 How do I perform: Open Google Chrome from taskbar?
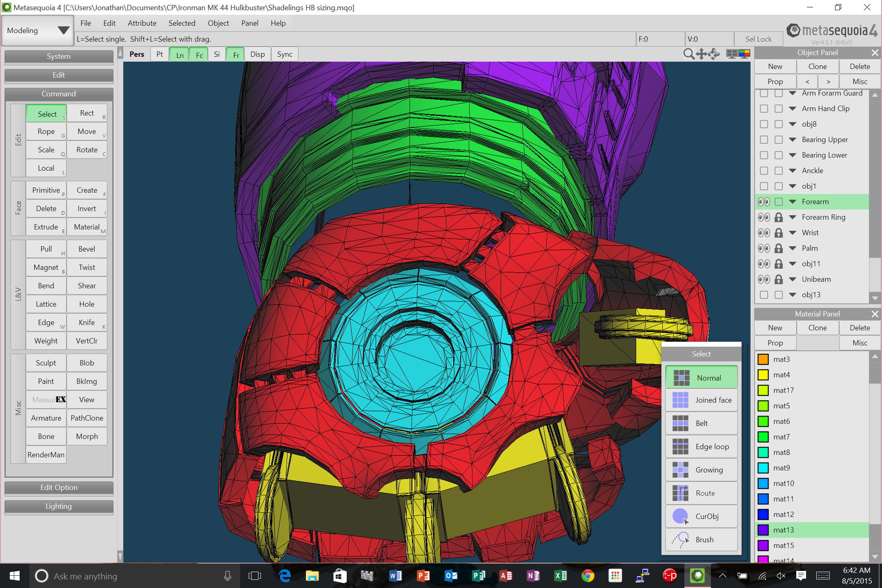[x=588, y=576]
